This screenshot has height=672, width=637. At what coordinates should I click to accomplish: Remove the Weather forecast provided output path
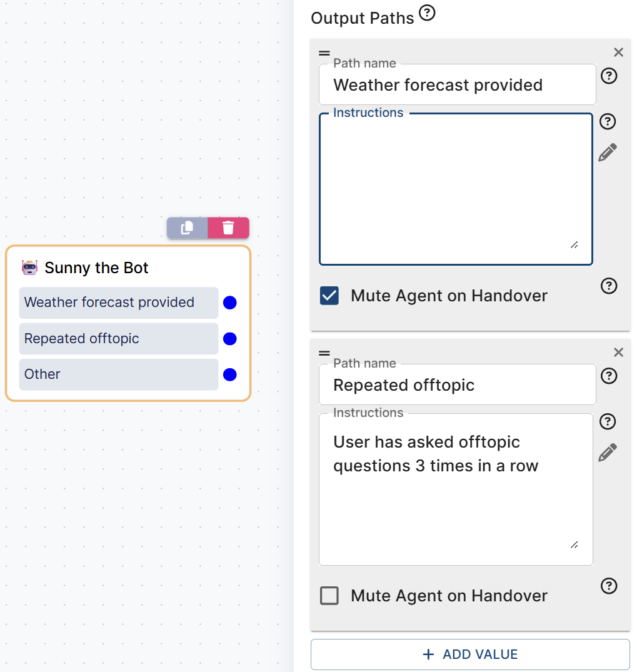tap(618, 53)
